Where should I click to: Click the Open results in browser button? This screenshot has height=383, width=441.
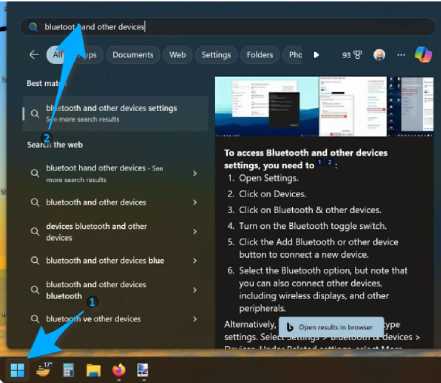(x=331, y=327)
